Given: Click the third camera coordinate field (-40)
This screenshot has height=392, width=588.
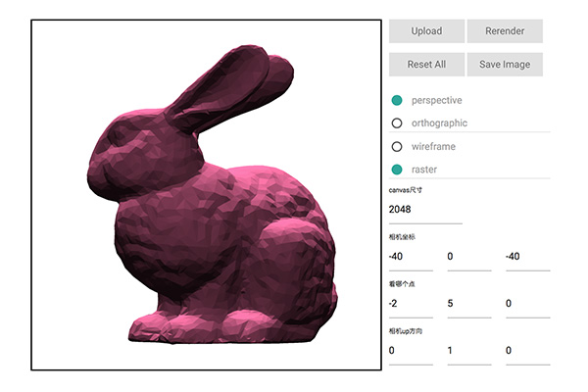Looking at the screenshot, I should coord(527,257).
